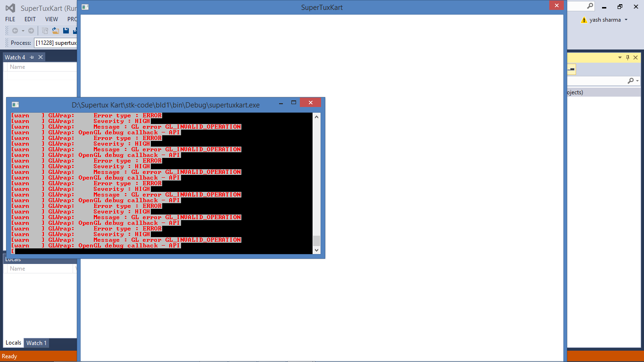
Task: Toggle auto-hide pin on right panel
Action: pos(627,58)
